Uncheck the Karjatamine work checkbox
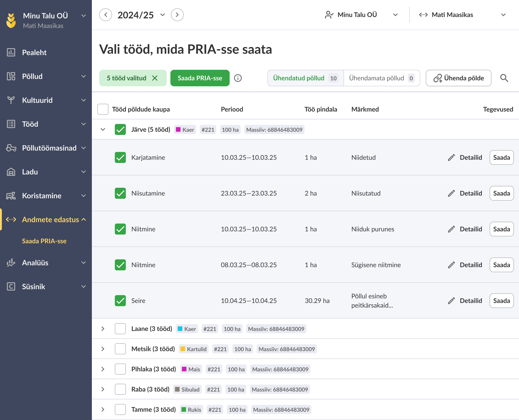Image resolution: width=519 pixels, height=420 pixels. 120,157
